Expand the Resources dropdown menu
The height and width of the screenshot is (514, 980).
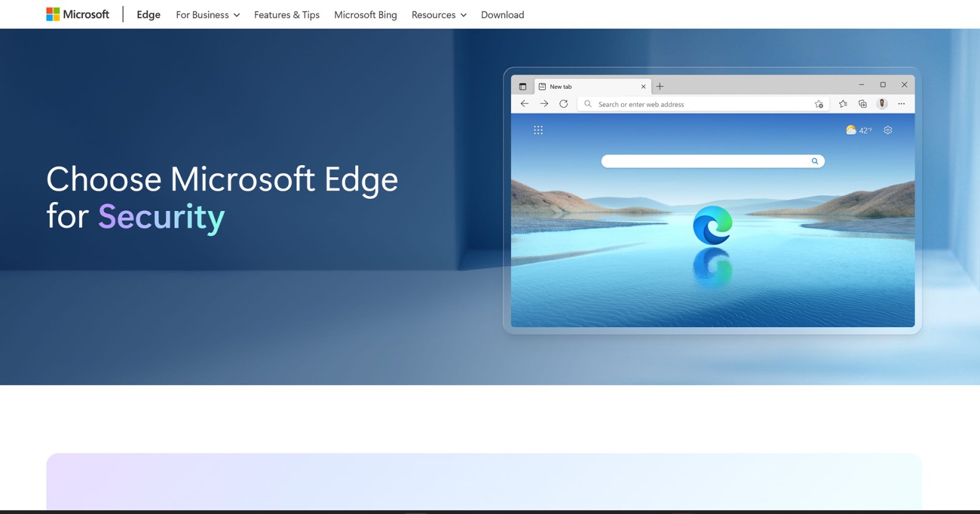[x=439, y=15]
